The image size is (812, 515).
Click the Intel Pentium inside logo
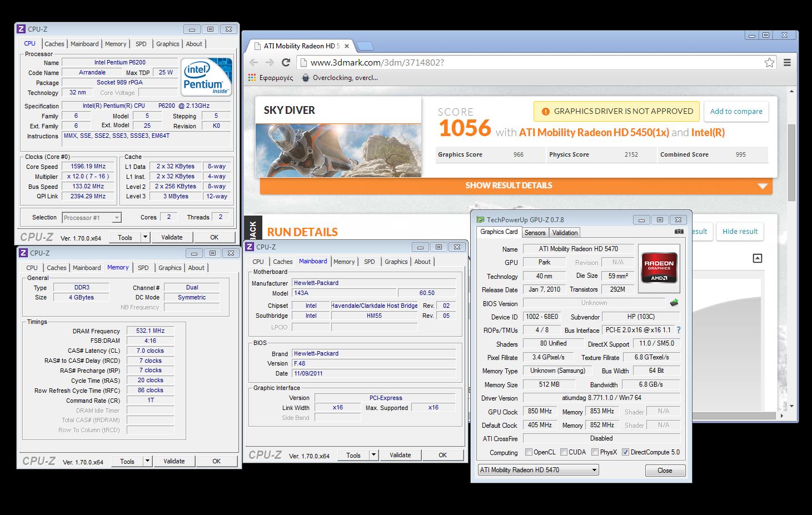pyautogui.click(x=206, y=77)
